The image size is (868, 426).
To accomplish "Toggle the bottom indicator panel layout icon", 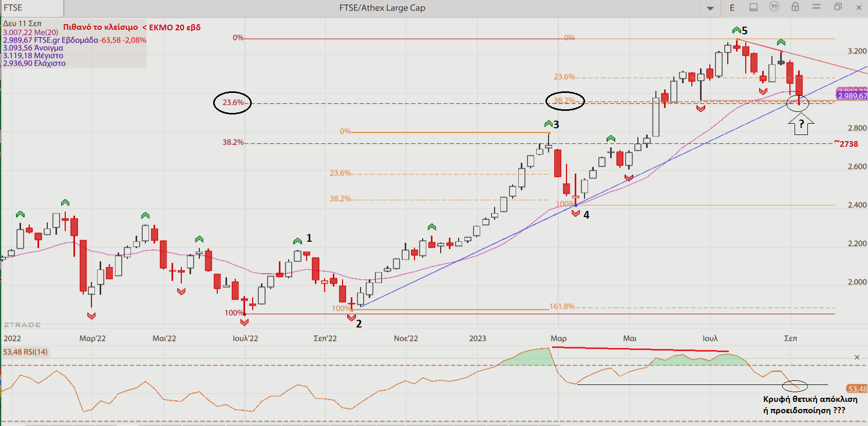I will (x=753, y=7).
